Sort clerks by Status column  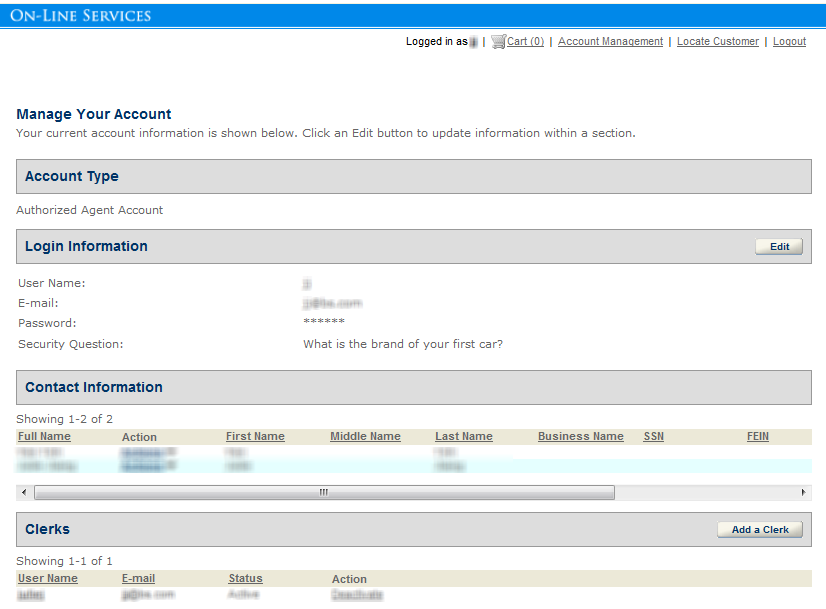pyautogui.click(x=245, y=579)
